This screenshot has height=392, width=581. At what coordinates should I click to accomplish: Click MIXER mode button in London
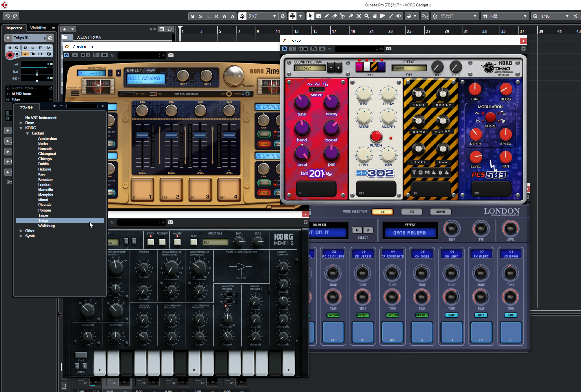[440, 212]
